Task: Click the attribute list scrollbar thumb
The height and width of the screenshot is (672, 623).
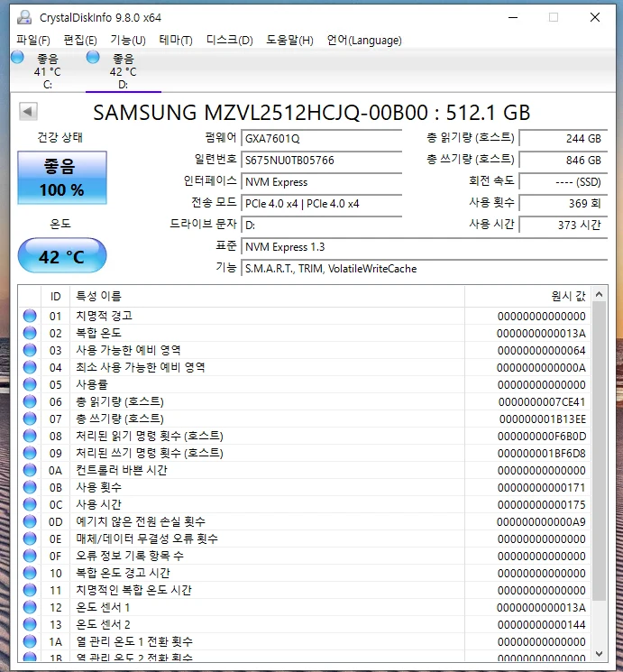Action: coord(599,451)
